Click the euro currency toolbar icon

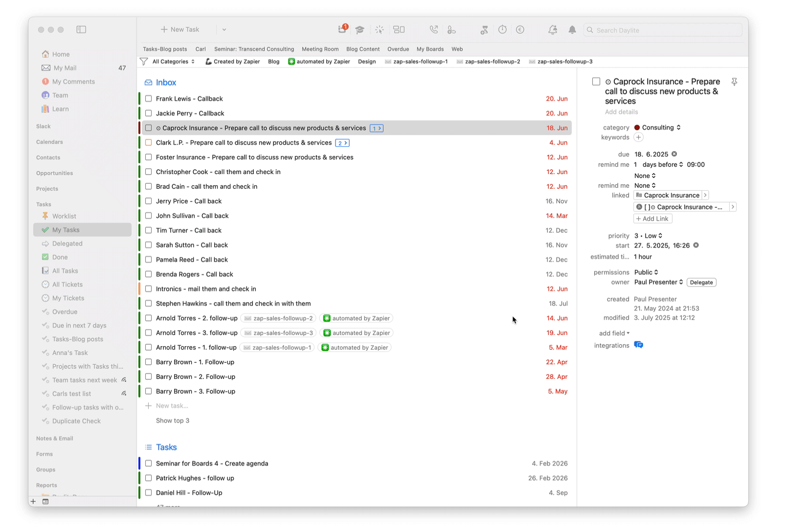click(520, 30)
